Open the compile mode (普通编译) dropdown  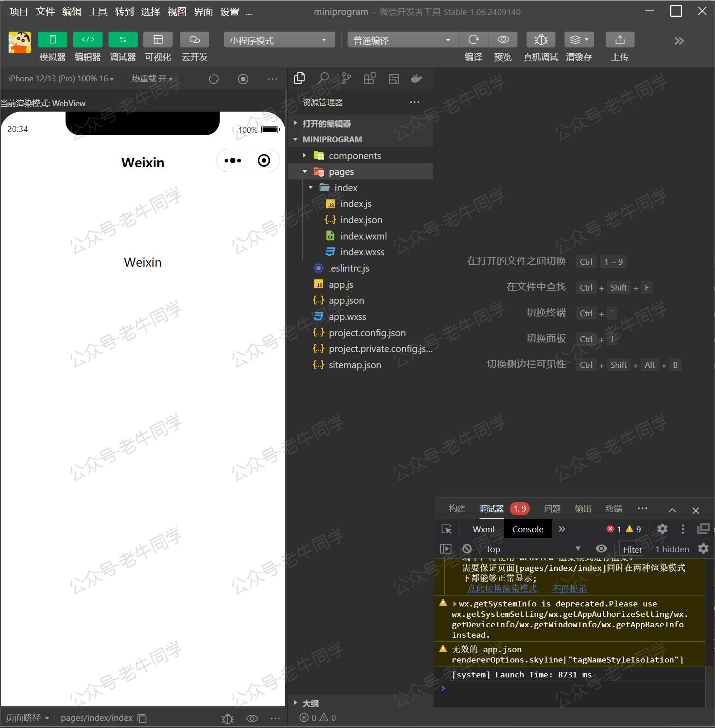click(x=403, y=40)
